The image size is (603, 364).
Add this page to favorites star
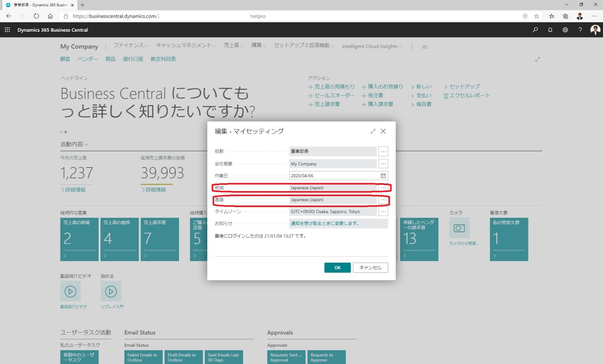537,16
